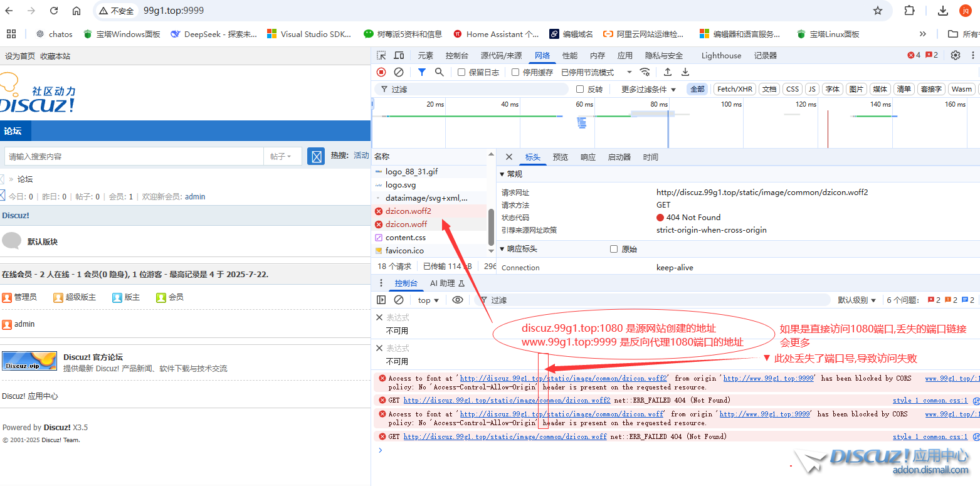Open the browser extensions puzzle icon
The height and width of the screenshot is (486, 980).
click(910, 11)
